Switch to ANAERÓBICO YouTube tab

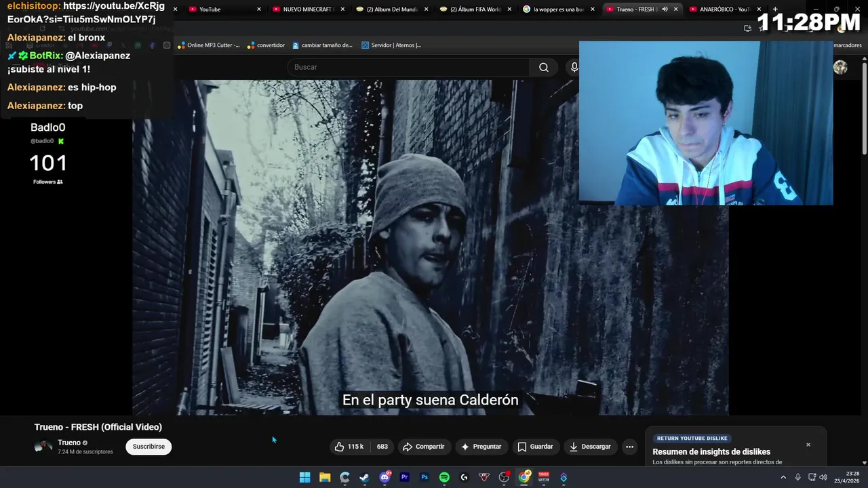724,9
